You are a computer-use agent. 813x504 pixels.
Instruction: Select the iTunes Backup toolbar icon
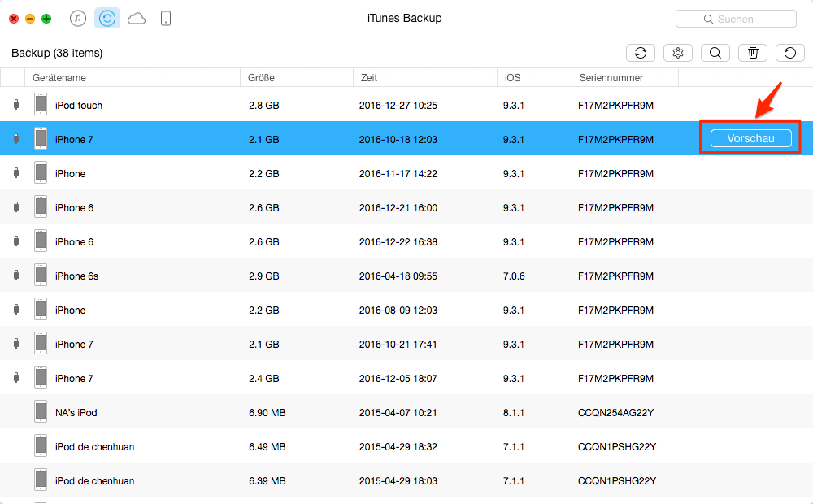107,19
